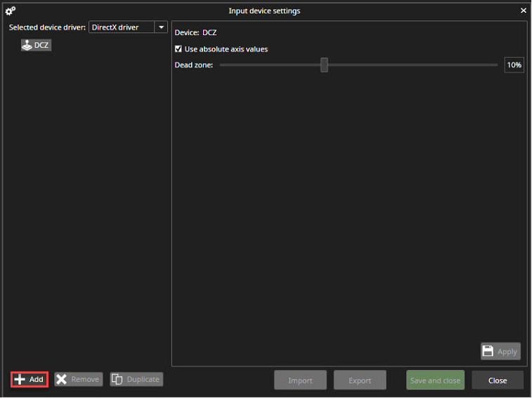
Task: Click the Import button
Action: point(300,380)
